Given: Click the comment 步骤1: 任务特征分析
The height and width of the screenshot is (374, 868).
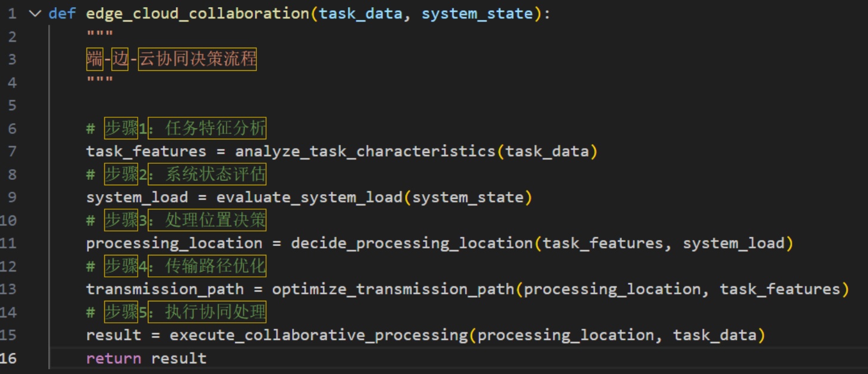Looking at the screenshot, I should coord(185,129).
